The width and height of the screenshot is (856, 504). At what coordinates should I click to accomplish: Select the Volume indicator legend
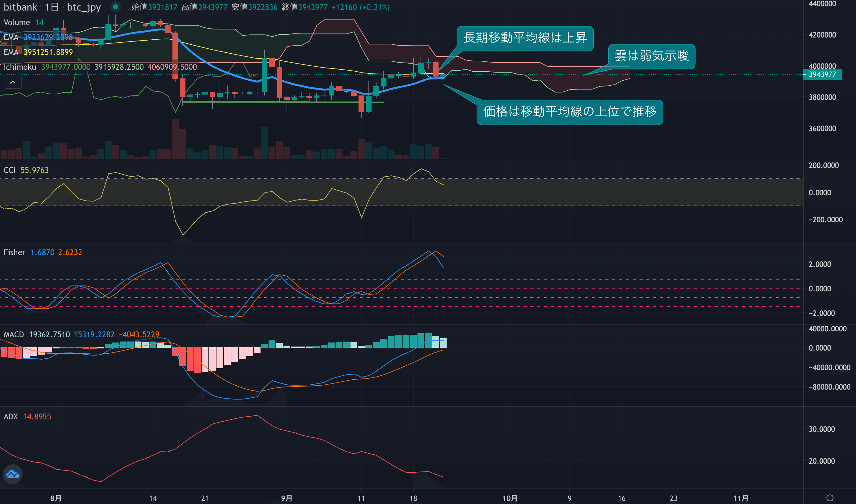pos(17,22)
